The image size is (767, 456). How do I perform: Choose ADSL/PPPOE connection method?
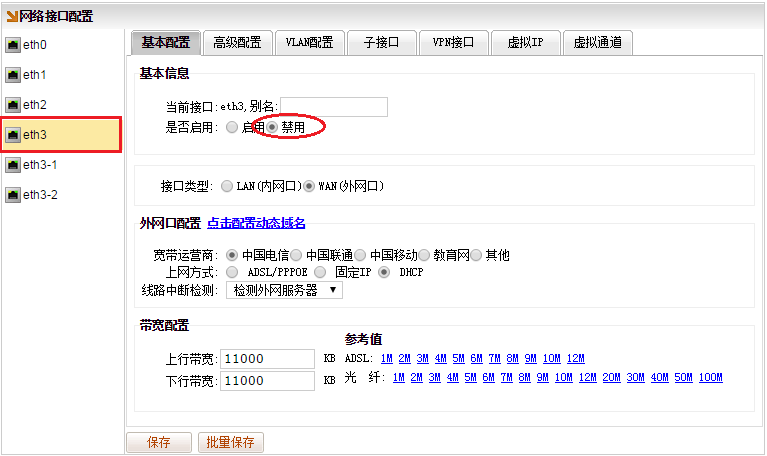point(233,271)
